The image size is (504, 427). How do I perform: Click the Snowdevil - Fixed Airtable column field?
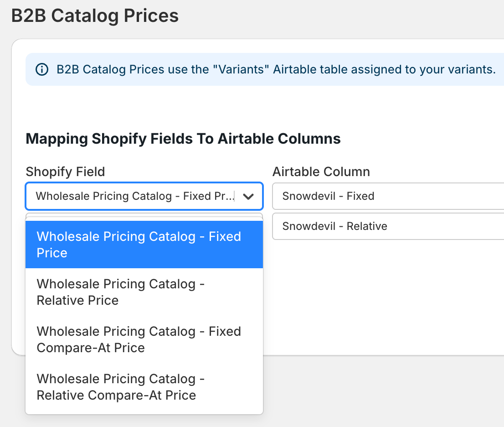click(387, 197)
